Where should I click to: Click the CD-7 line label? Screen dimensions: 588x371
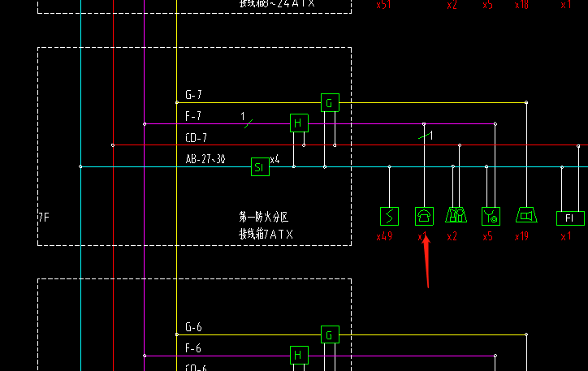pos(196,138)
